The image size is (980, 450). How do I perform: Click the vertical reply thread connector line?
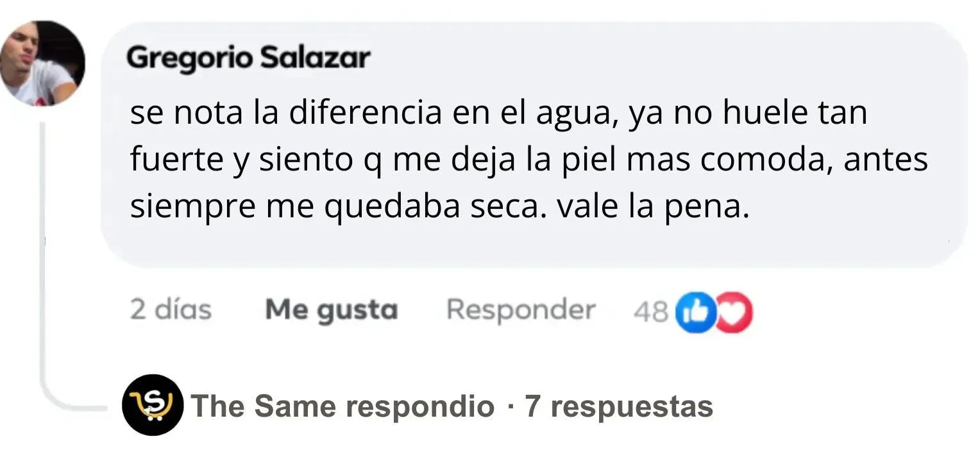43,256
